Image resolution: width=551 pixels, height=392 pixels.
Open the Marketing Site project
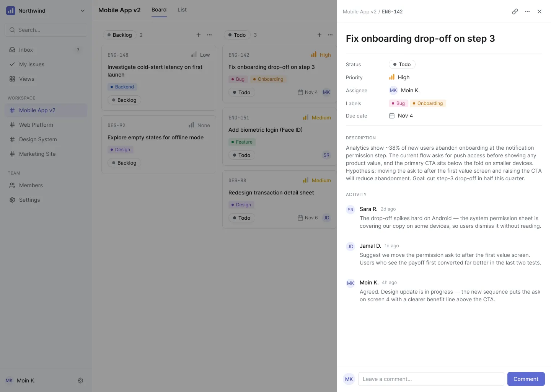(46, 154)
